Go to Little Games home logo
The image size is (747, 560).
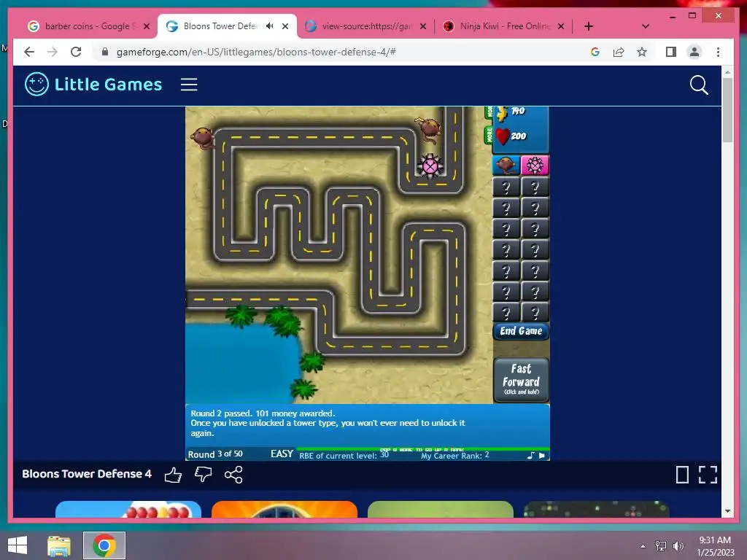[93, 85]
